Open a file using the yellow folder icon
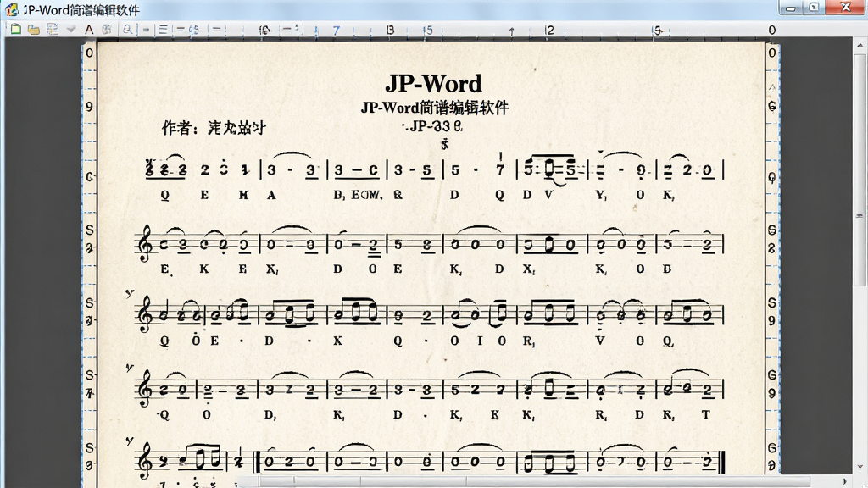Viewport: 868px width, 488px height. pos(34,30)
